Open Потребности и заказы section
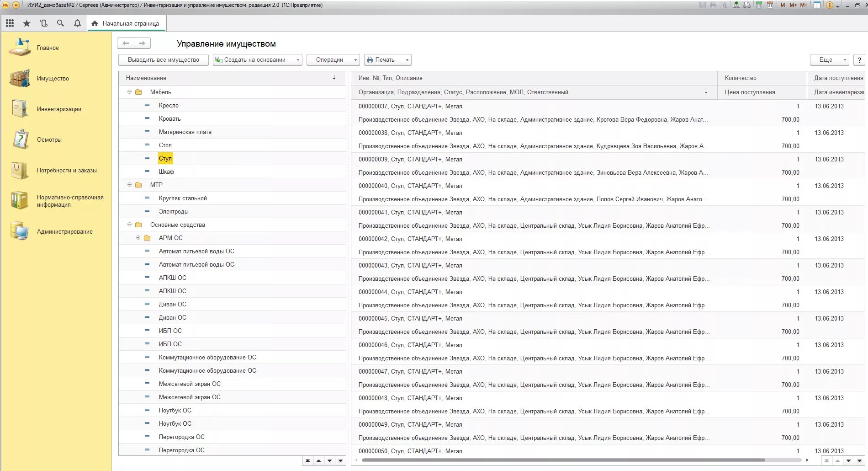This screenshot has height=471, width=868. click(x=56, y=170)
